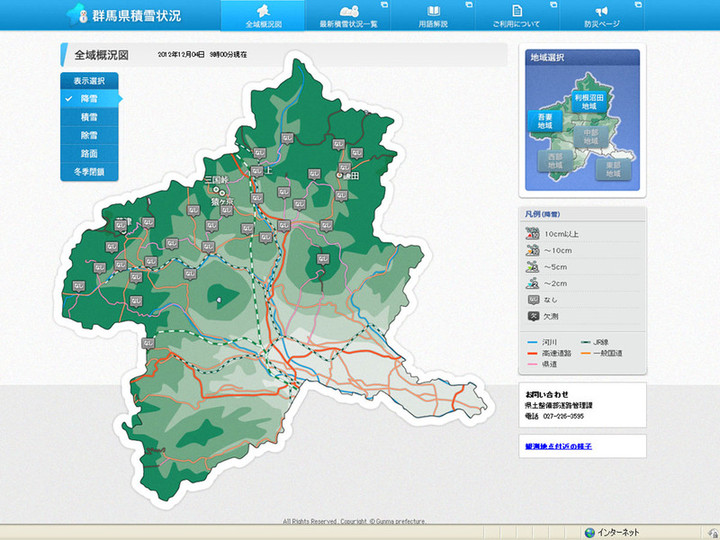The width and height of the screenshot is (720, 540).
Task: Click the 三国峠 observation point circle
Action: pyautogui.click(x=216, y=189)
